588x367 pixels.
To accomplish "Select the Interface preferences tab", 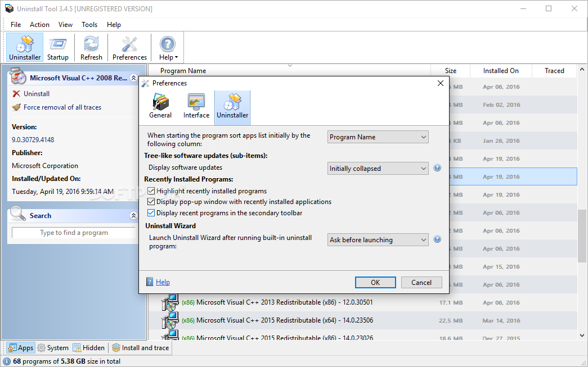I will pyautogui.click(x=196, y=106).
